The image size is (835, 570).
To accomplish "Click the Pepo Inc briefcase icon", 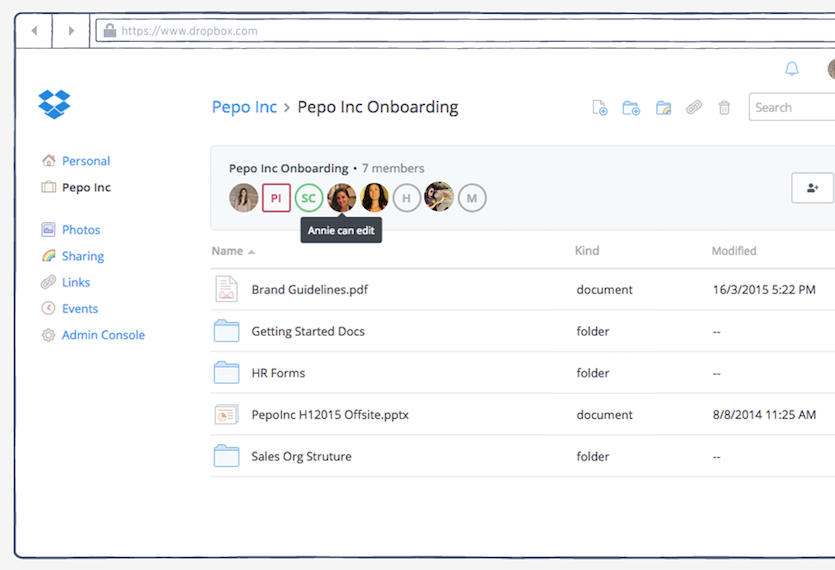I will click(48, 187).
